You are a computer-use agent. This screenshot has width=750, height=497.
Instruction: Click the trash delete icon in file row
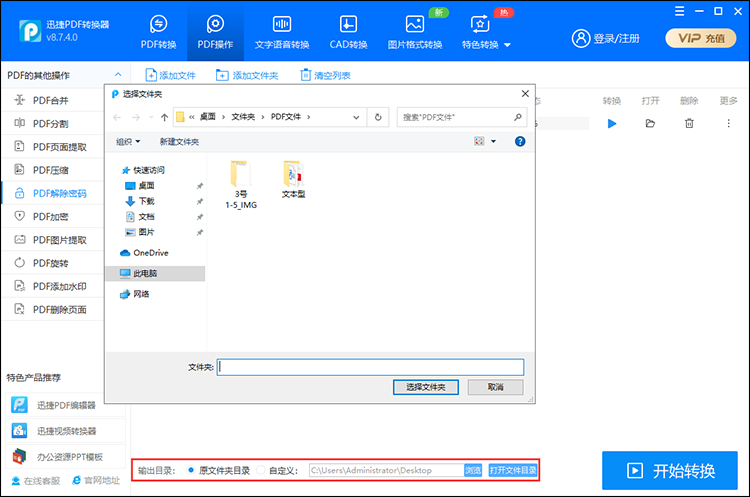pyautogui.click(x=689, y=124)
